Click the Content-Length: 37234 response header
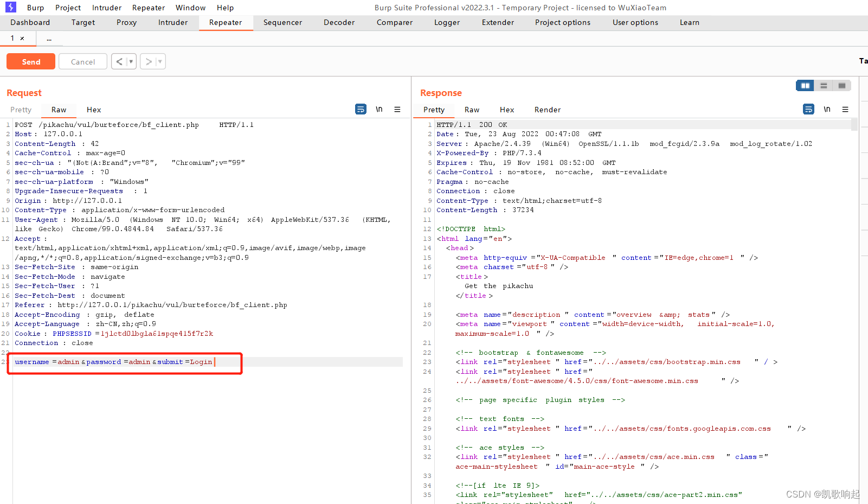This screenshot has height=504, width=868. (x=485, y=210)
